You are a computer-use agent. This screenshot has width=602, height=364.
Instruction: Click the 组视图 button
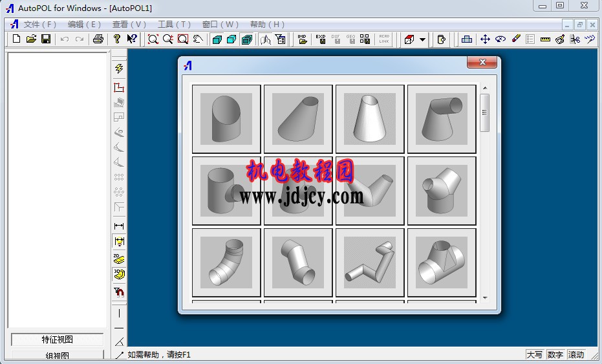pos(57,355)
